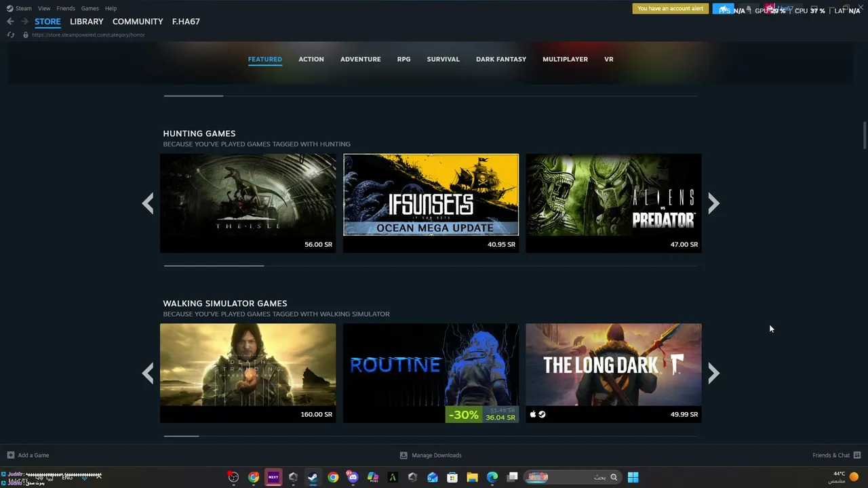Open Microsoft Store from the taskbar
The image size is (868, 488).
pos(452,477)
